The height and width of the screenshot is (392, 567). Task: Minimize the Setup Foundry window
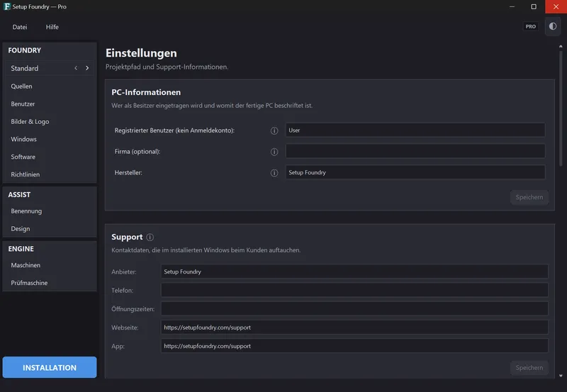(512, 6)
